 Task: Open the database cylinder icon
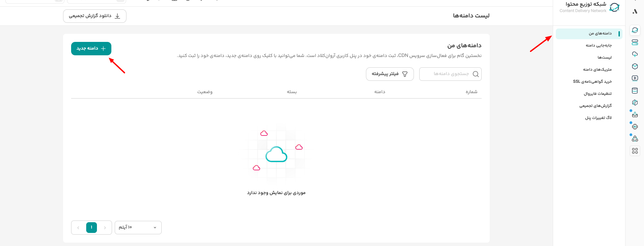click(x=635, y=90)
